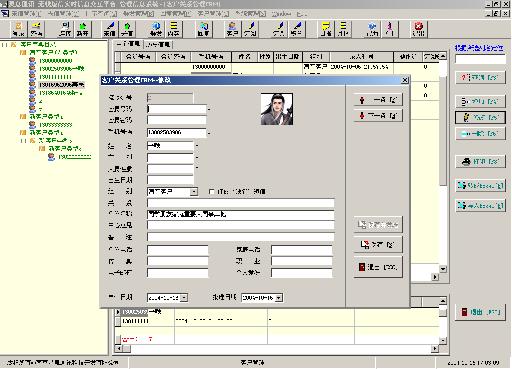Click the printer icon print button on right
Viewport: 512px width, 369px height.
click(480, 162)
